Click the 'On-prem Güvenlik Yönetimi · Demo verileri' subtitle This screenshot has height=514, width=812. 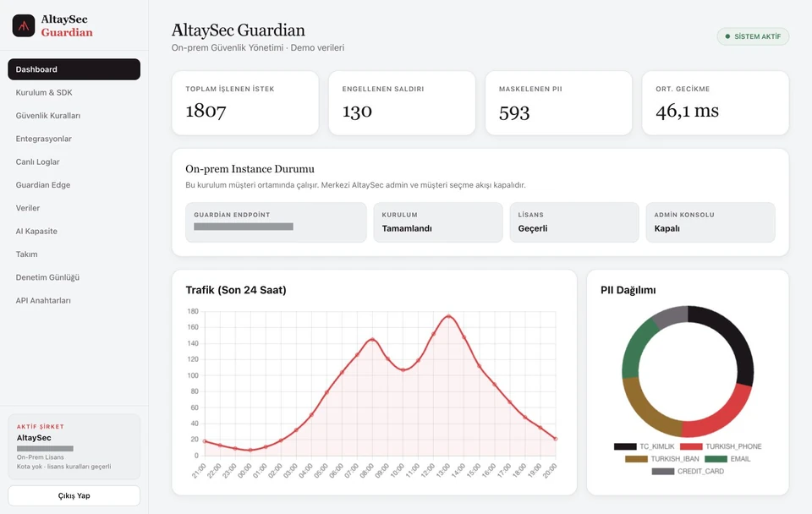pos(258,47)
